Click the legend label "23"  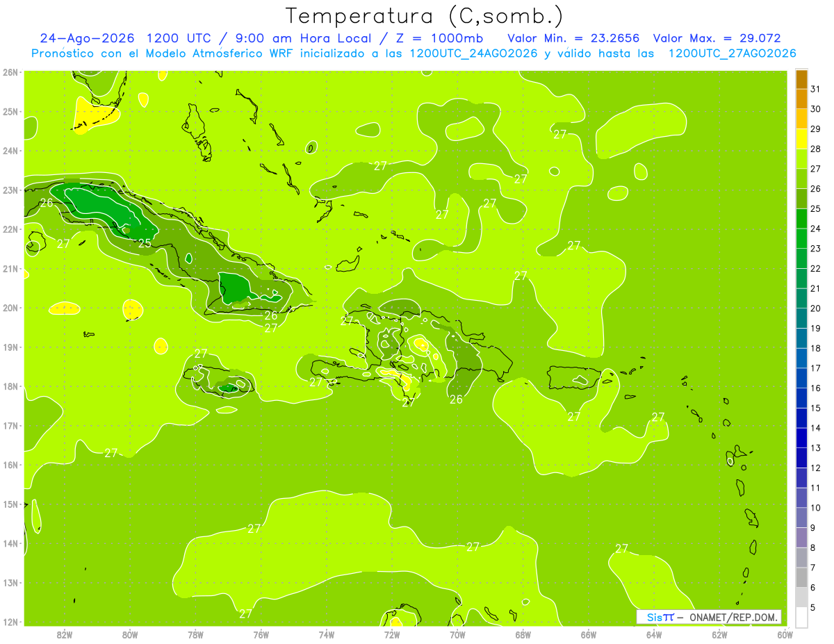(x=815, y=249)
